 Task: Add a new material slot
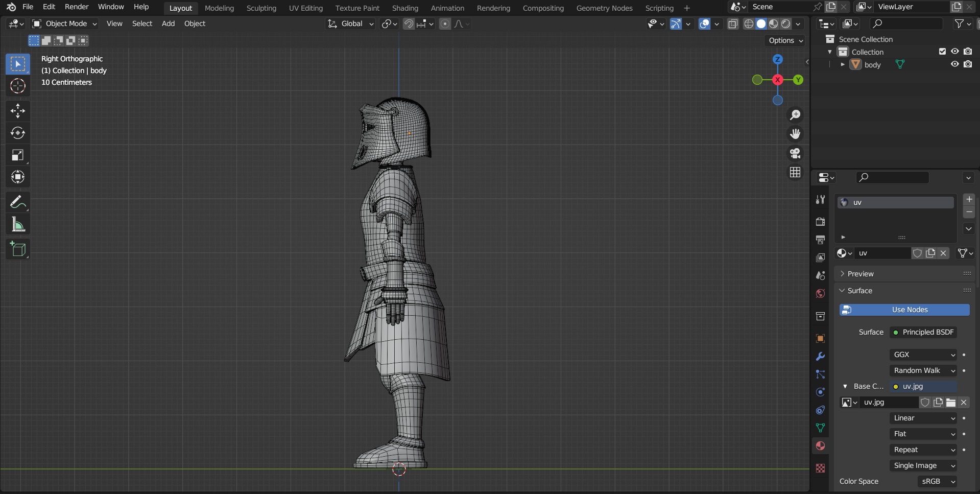point(969,199)
